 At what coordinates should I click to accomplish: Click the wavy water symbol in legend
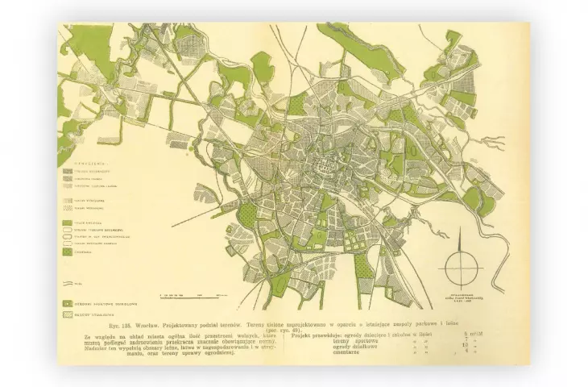(x=68, y=284)
